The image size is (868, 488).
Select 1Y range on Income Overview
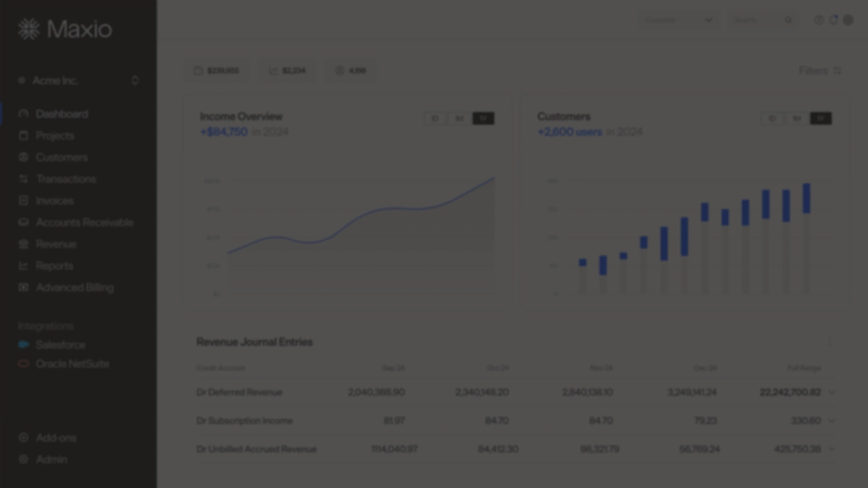[x=483, y=119]
